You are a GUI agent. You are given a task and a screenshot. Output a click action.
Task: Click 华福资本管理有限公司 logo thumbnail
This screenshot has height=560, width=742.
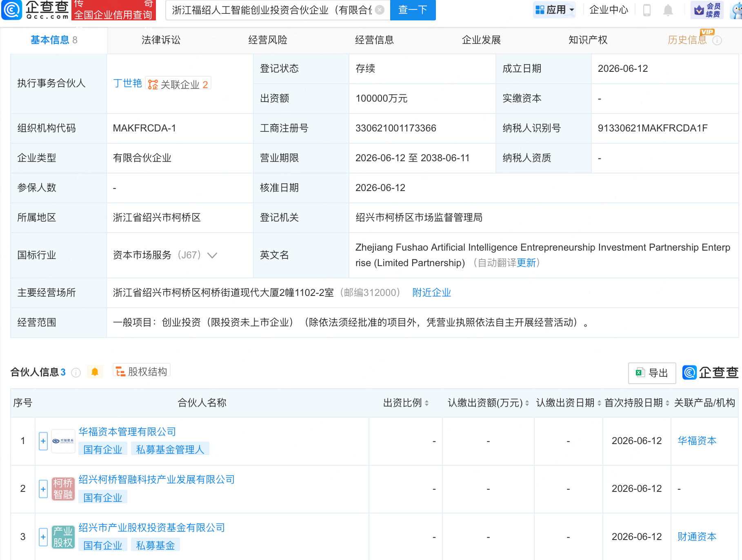pyautogui.click(x=63, y=441)
